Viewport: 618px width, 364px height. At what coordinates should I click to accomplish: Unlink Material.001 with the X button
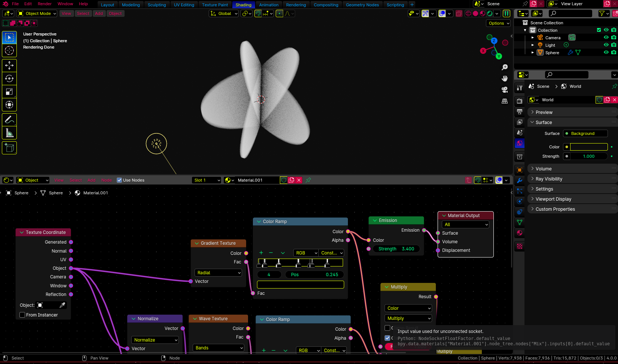pos(299,180)
